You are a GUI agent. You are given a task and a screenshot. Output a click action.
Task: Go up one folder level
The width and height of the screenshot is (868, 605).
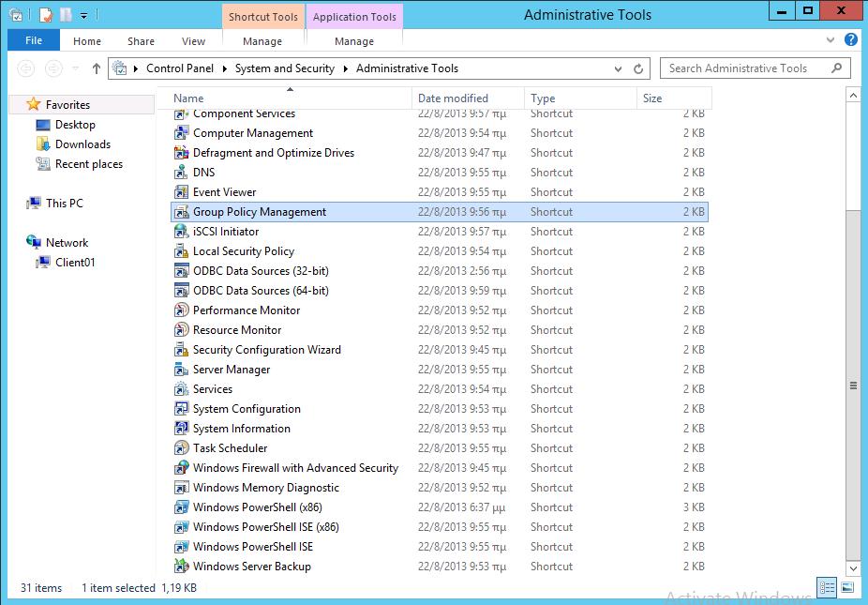pos(97,68)
